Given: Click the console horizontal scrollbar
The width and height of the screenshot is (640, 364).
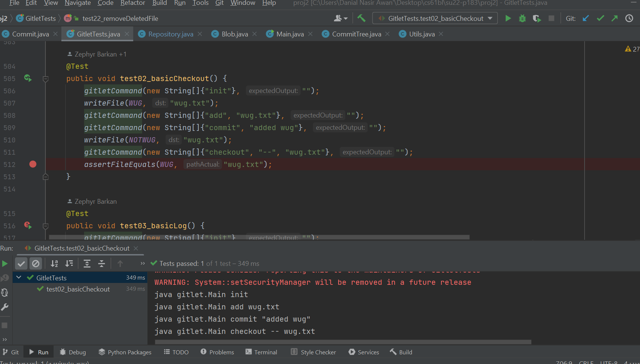Looking at the screenshot, I should pyautogui.click(x=343, y=342).
